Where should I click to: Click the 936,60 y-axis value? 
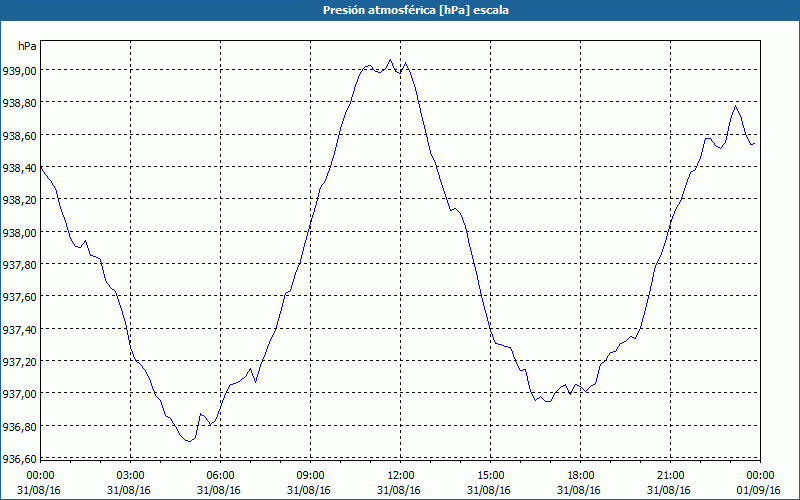19,459
